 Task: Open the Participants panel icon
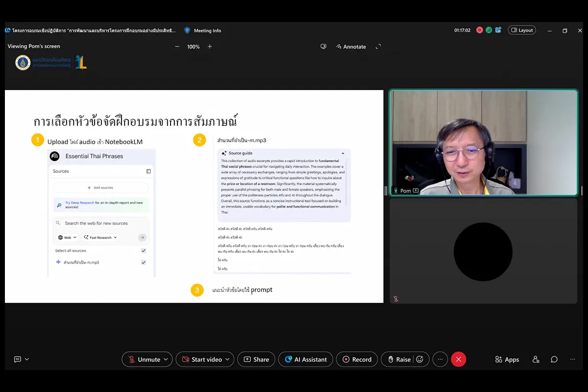[536, 359]
